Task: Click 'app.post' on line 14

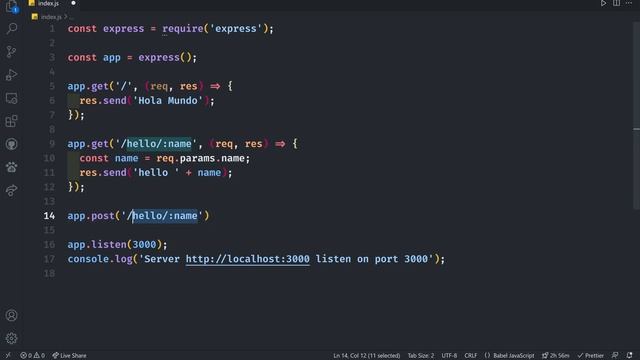Action: pyautogui.click(x=91, y=216)
